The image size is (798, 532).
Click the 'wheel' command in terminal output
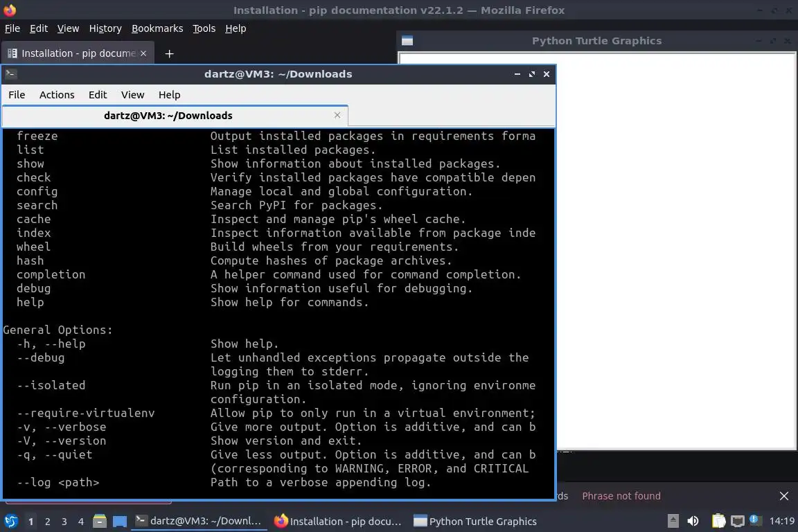(x=33, y=247)
